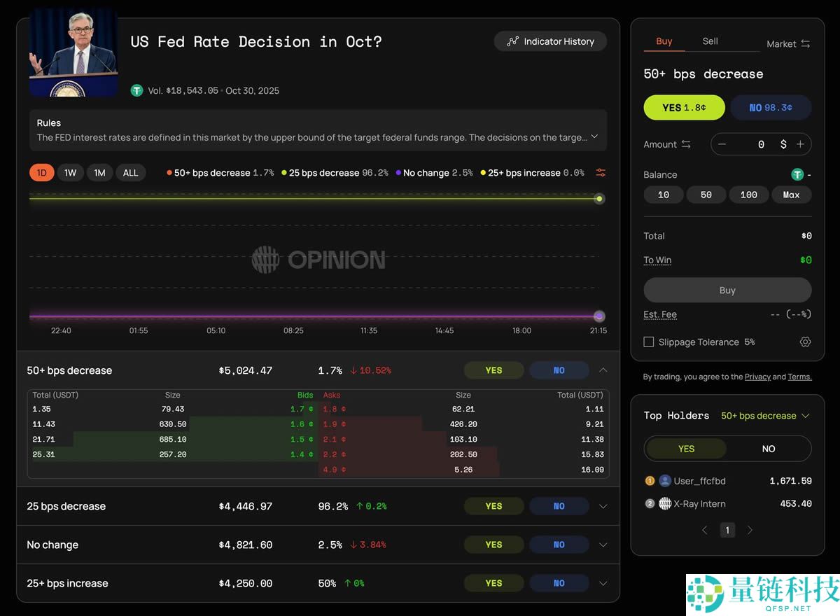Open Indicator History
The height and width of the screenshot is (616, 840).
point(550,41)
